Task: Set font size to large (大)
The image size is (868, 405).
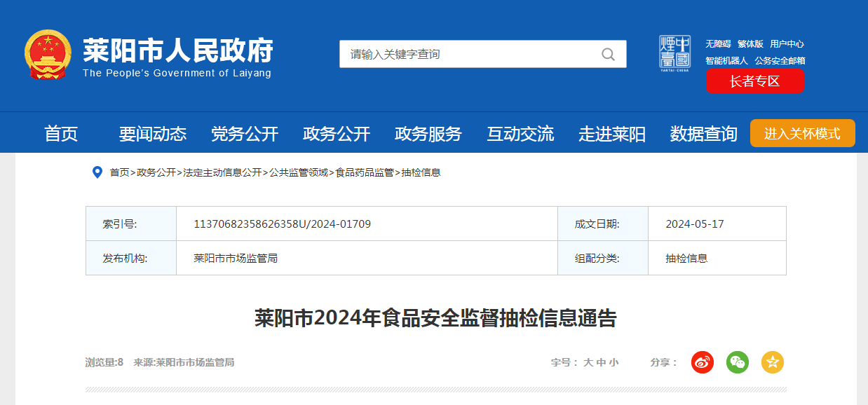Action: click(x=588, y=362)
